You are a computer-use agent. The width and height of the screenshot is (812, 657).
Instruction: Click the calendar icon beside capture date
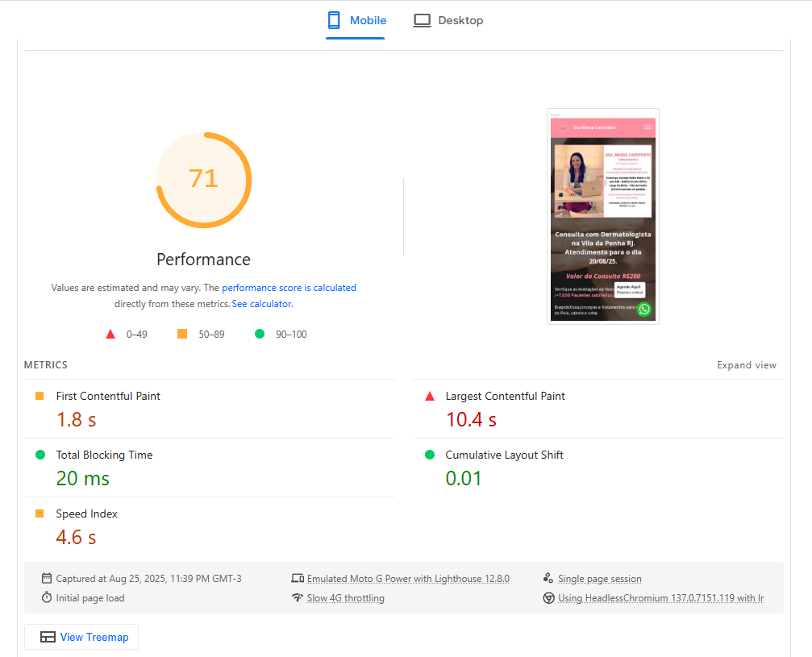[x=47, y=578]
